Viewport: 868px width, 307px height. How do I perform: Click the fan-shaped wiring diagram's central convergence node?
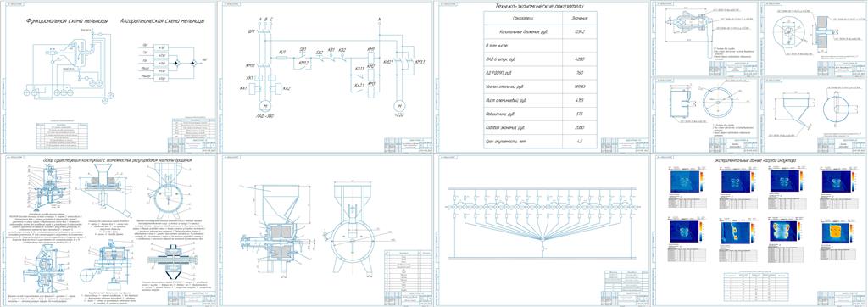[542, 238]
